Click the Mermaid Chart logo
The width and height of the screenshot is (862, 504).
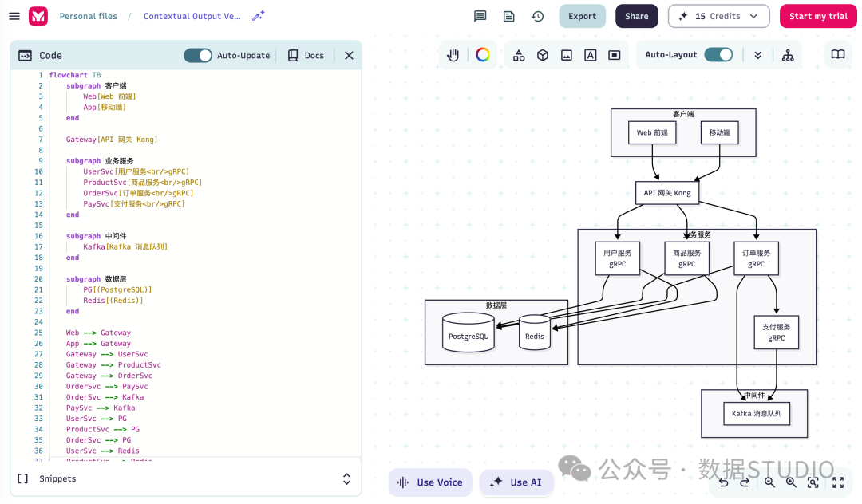tap(38, 16)
